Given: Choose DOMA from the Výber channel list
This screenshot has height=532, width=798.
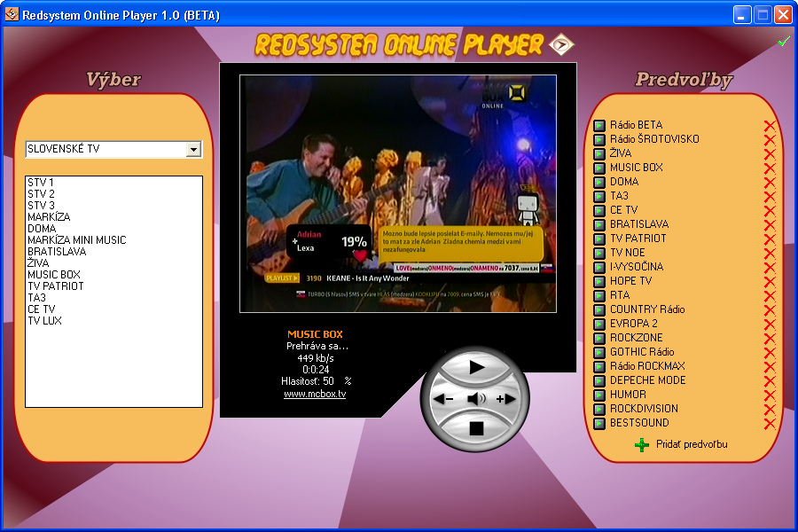Looking at the screenshot, I should (42, 229).
